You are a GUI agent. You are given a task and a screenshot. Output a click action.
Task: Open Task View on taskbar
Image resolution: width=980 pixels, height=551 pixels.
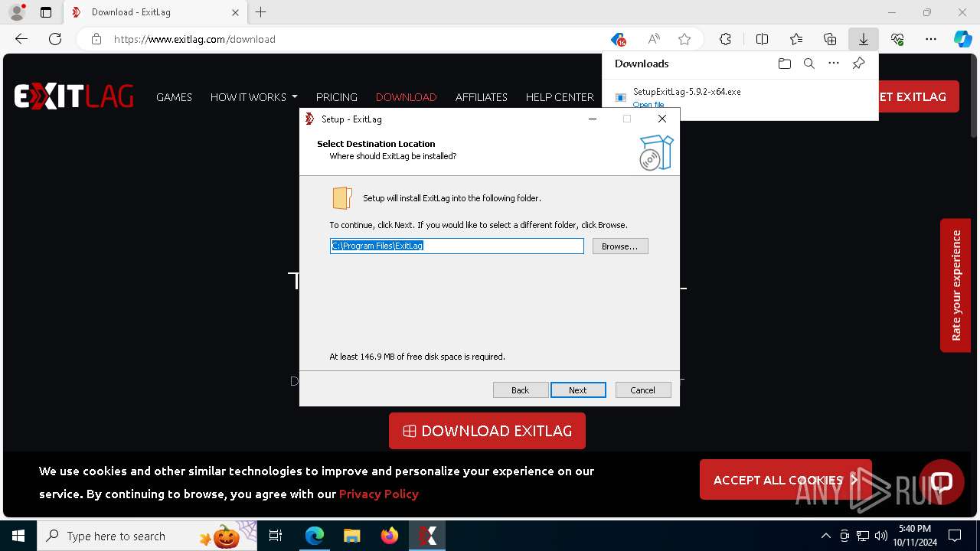[x=276, y=536]
